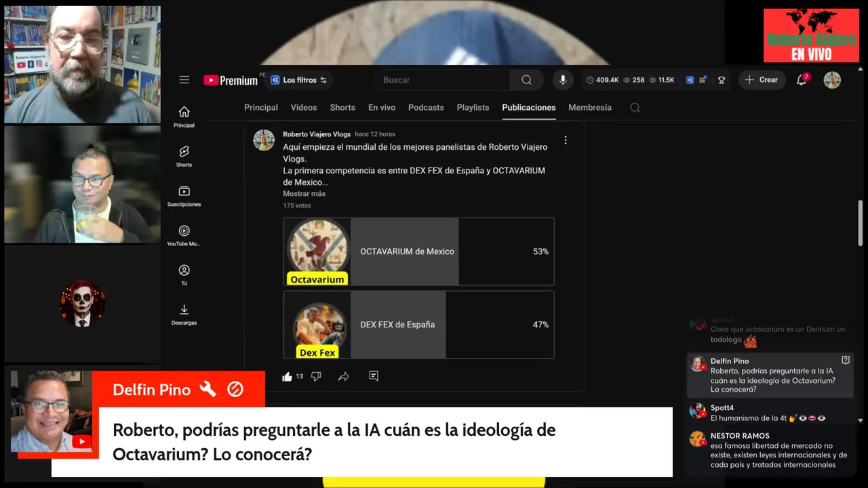This screenshot has width=868, height=488.
Task: Click the 258 views stat
Action: click(x=633, y=80)
